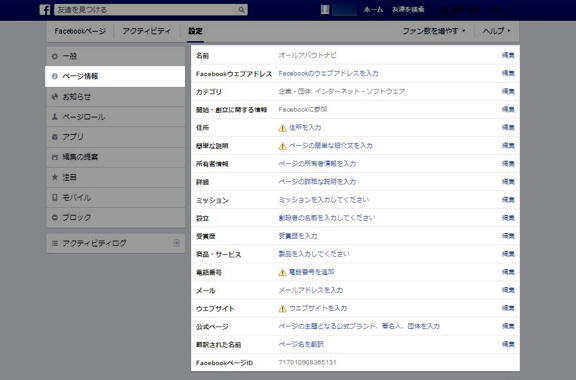Click 編集 in the 所有者情報 row
This screenshot has height=380, width=576.
[508, 164]
